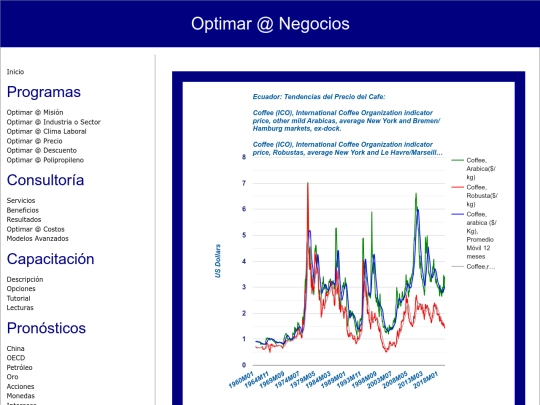Open the Inicio link
This screenshot has height=405, width=540.
click(x=15, y=72)
